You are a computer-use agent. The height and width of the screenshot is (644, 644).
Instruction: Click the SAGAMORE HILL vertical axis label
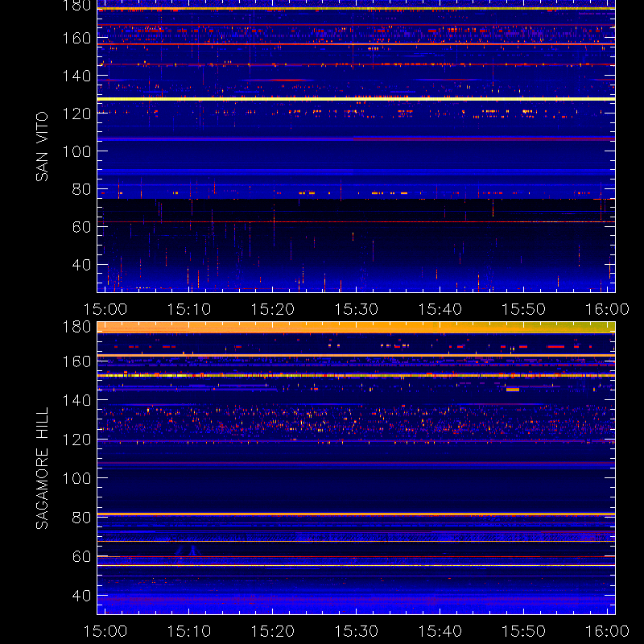[x=43, y=468]
